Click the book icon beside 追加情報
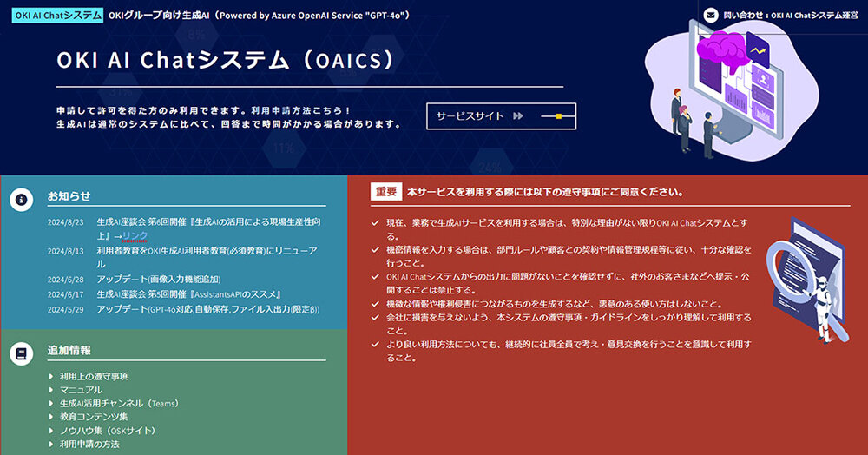 (22, 353)
